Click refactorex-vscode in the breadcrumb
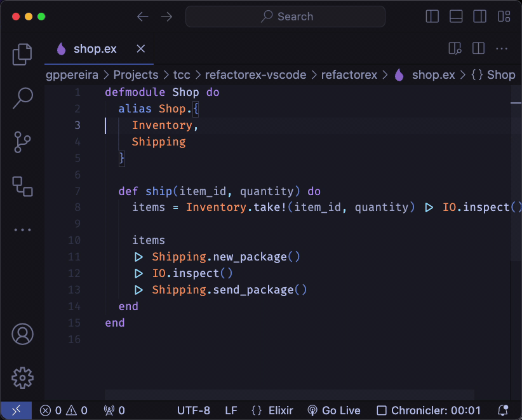The height and width of the screenshot is (420, 522). (255, 75)
